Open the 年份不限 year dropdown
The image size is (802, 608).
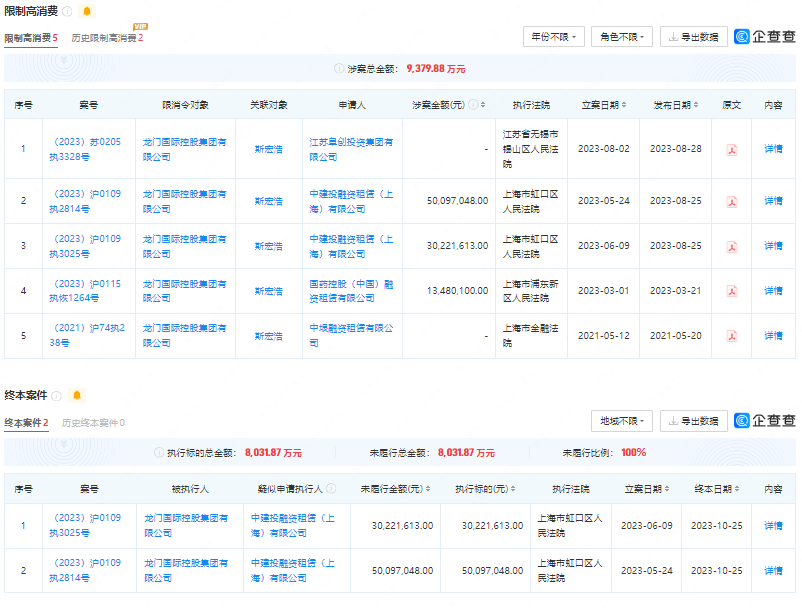coord(553,37)
